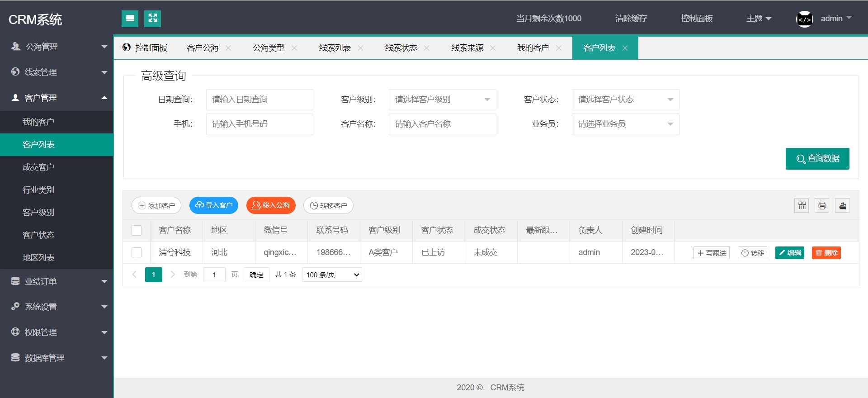
Task: Close the 客户列表 tab
Action: click(x=625, y=48)
